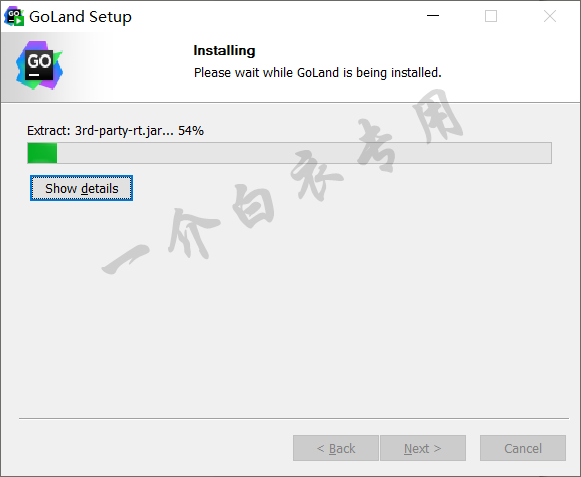Image resolution: width=581 pixels, height=477 pixels.
Task: Click the large GoLand logo in header
Action: 39,66
